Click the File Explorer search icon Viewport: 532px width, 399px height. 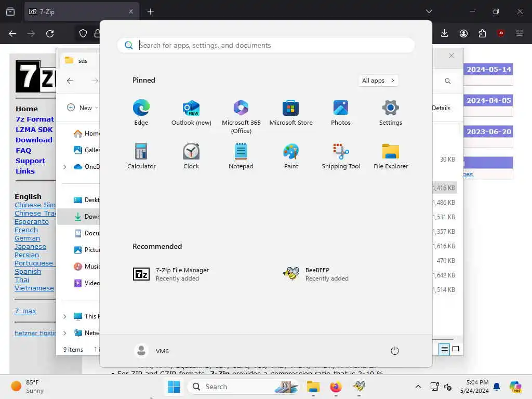coord(447,81)
